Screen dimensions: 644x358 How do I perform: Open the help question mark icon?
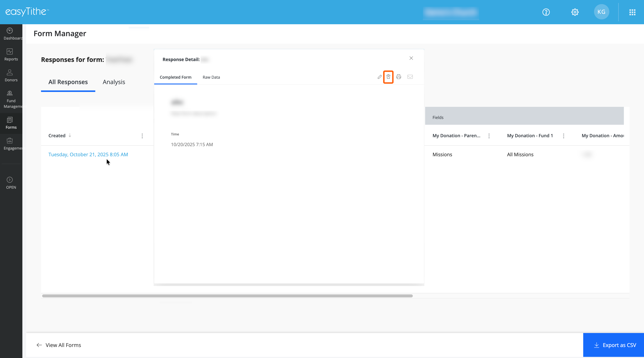click(x=546, y=12)
